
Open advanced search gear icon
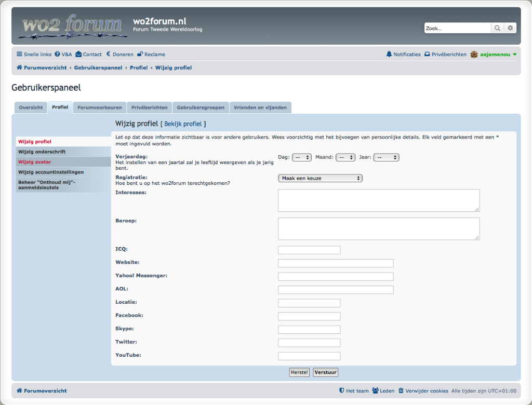pyautogui.click(x=511, y=28)
